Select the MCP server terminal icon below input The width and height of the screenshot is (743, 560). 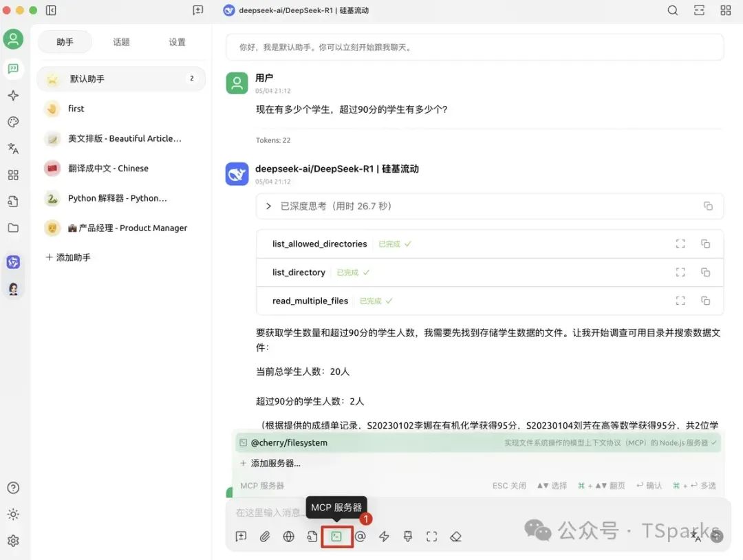click(337, 536)
